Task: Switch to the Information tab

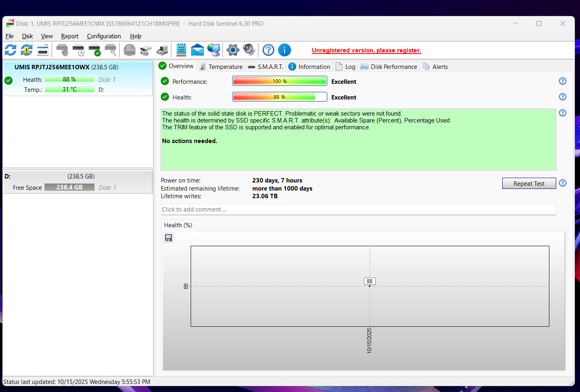Action: pos(310,67)
